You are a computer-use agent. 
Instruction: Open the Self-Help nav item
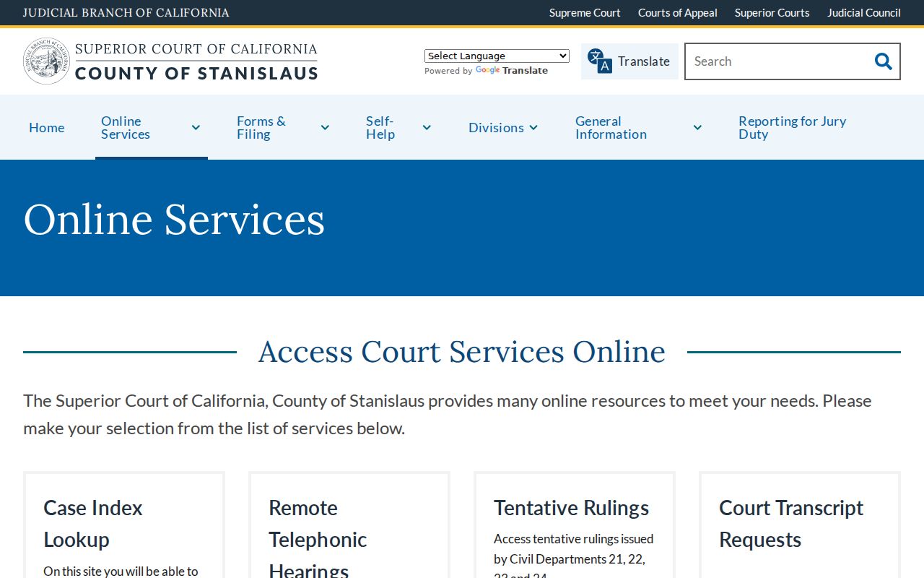click(x=380, y=128)
